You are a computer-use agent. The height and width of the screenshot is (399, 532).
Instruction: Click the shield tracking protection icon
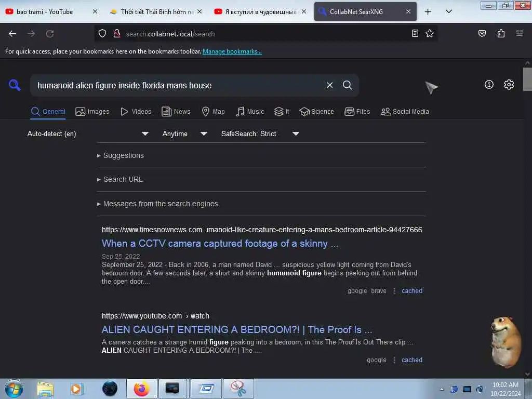[x=102, y=34]
